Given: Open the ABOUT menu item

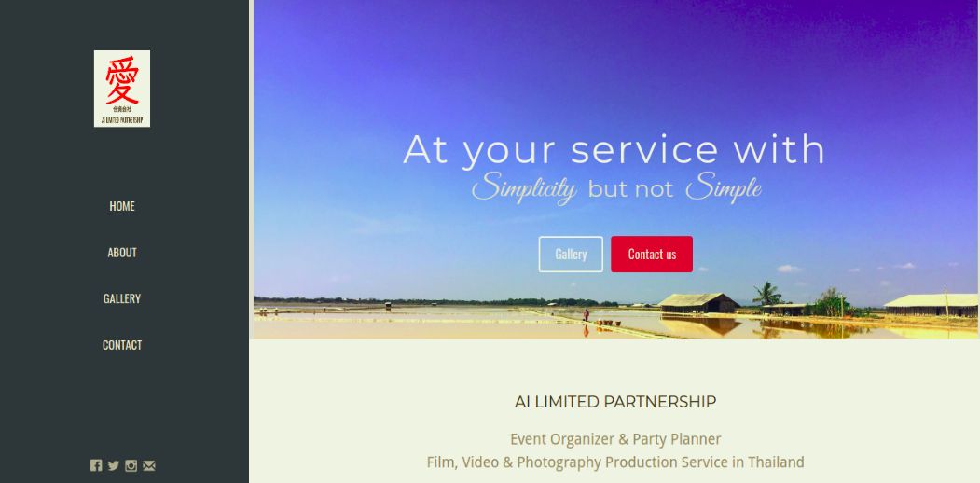Looking at the screenshot, I should (x=122, y=253).
